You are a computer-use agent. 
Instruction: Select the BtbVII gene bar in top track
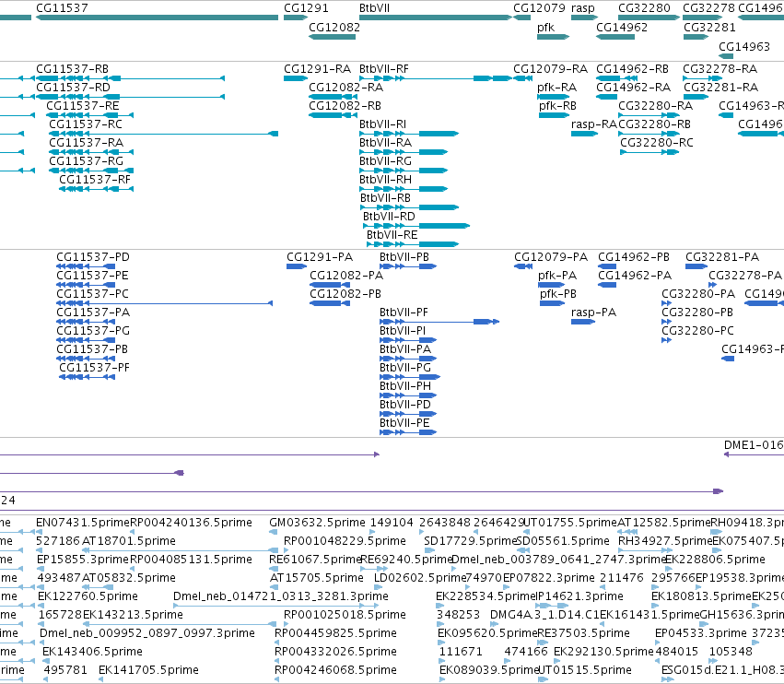click(436, 18)
